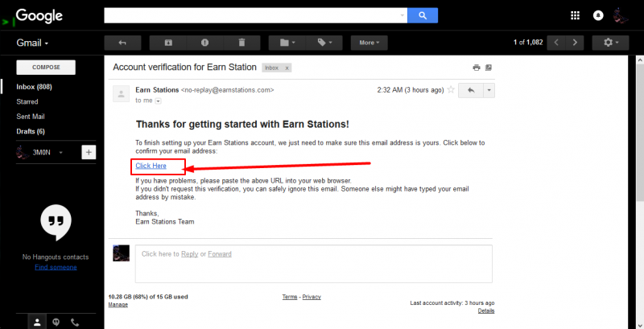Click the print email icon
644x329 pixels.
(x=477, y=68)
